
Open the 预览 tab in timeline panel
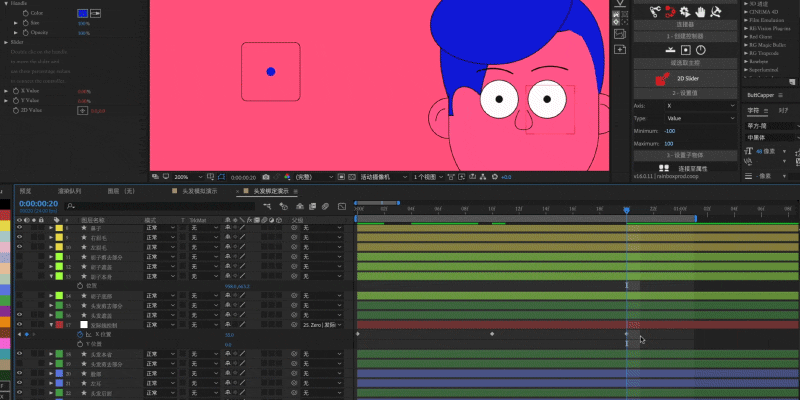click(x=25, y=191)
